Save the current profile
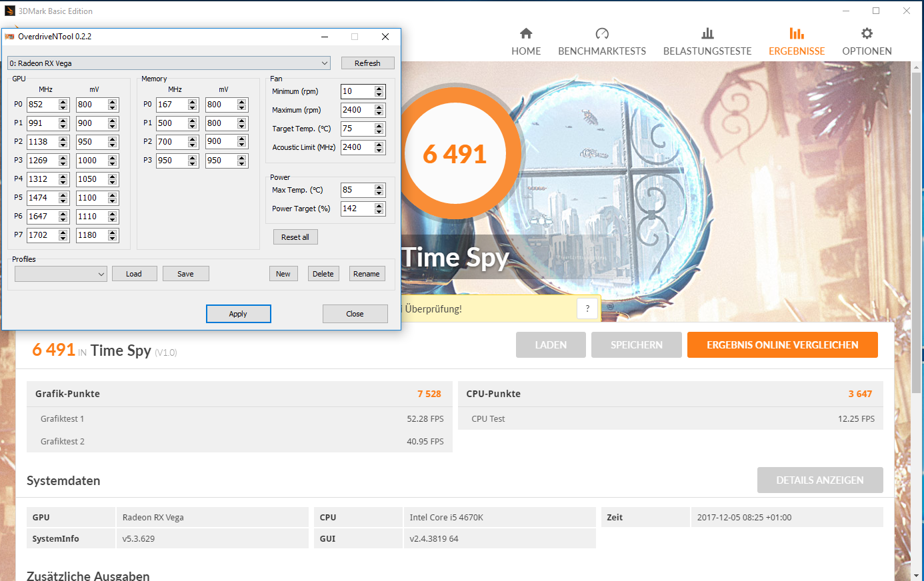The image size is (924, 581). coord(186,274)
